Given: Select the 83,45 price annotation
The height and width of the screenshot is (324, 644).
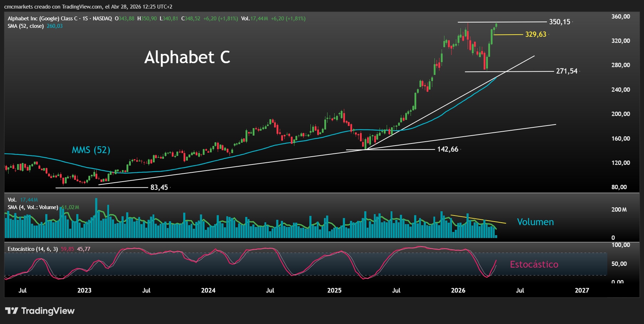Looking at the screenshot, I should pyautogui.click(x=160, y=187).
